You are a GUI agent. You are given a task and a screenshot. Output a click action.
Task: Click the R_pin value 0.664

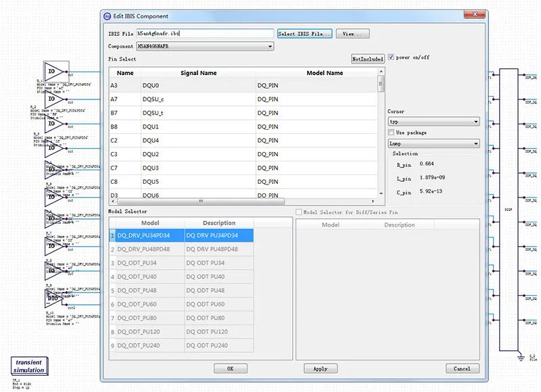coord(427,164)
